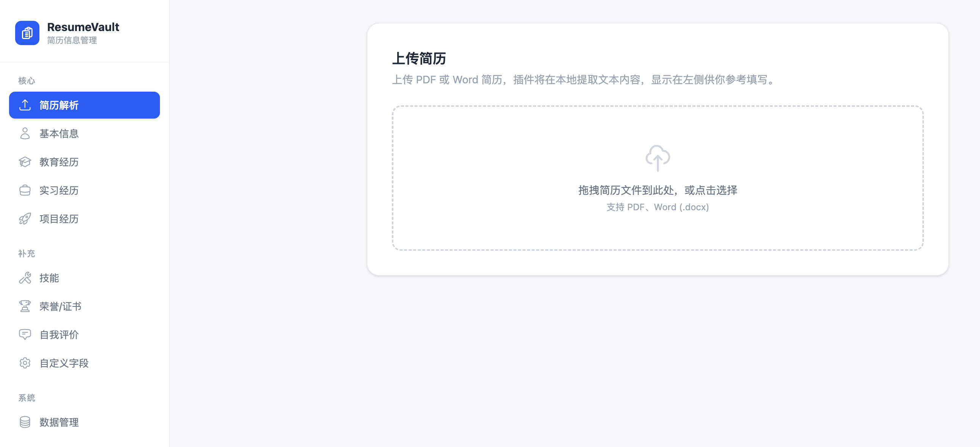The height and width of the screenshot is (447, 980).
Task: Click the chat bubble icon for 自我评价
Action: 25,335
